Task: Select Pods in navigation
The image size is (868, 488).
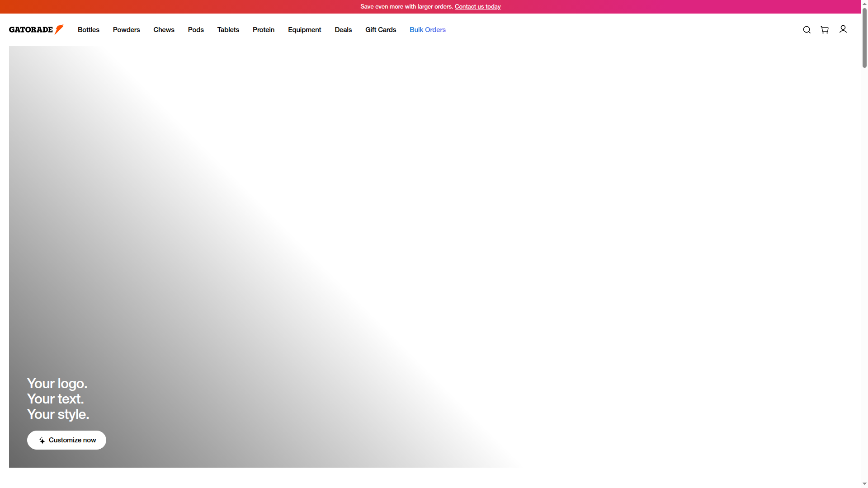Action: tap(196, 30)
